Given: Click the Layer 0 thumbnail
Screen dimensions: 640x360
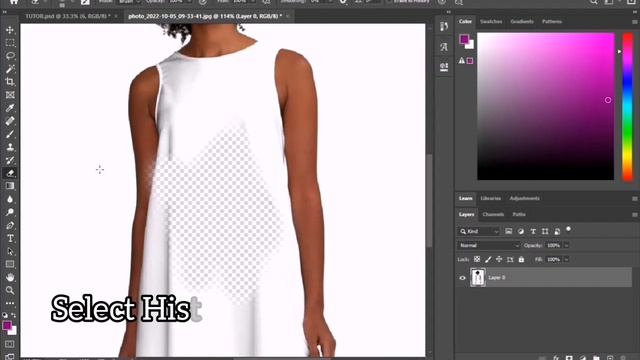Looking at the screenshot, I should click(478, 278).
